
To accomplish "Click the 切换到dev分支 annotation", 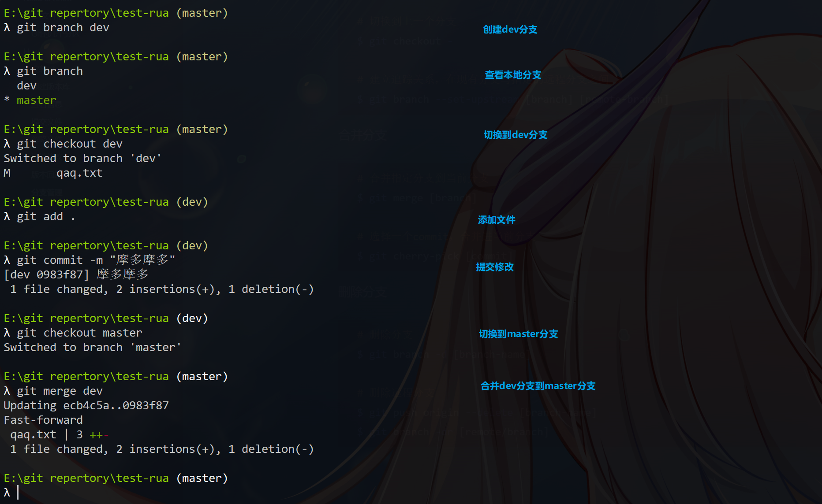I will [x=516, y=135].
